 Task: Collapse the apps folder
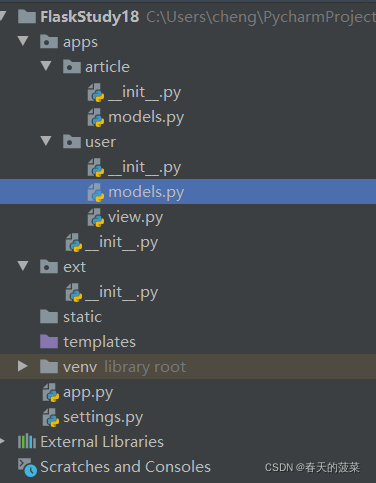click(x=23, y=41)
